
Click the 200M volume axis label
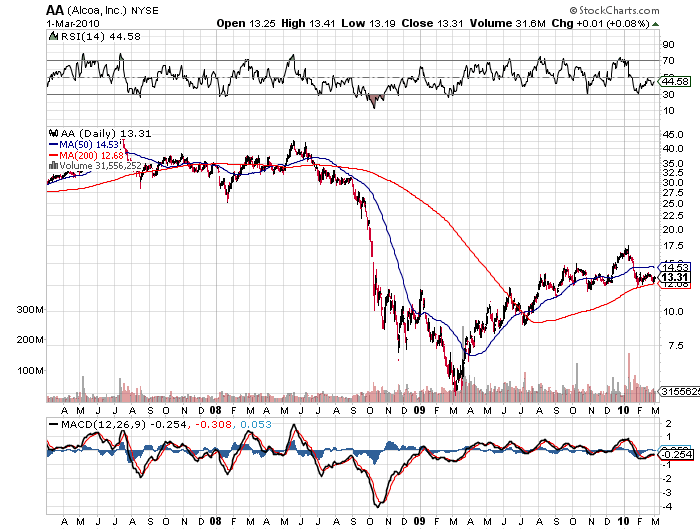pyautogui.click(x=30, y=340)
